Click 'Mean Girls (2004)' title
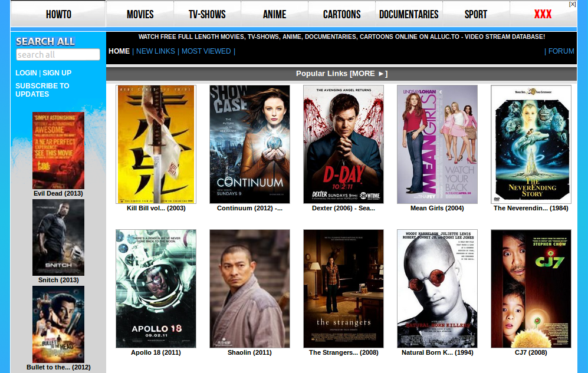Screen dimensions: 588x373 point(437,208)
